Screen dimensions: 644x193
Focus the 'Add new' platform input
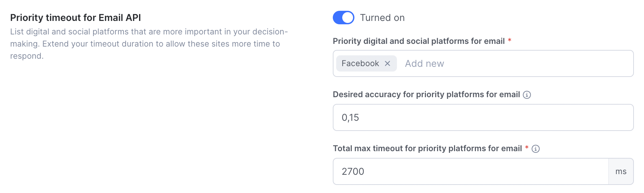coord(424,63)
